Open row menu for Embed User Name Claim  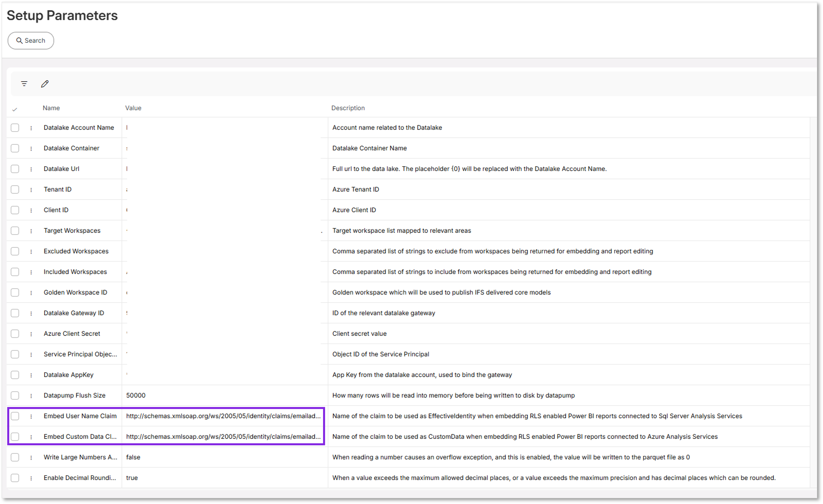(31, 417)
